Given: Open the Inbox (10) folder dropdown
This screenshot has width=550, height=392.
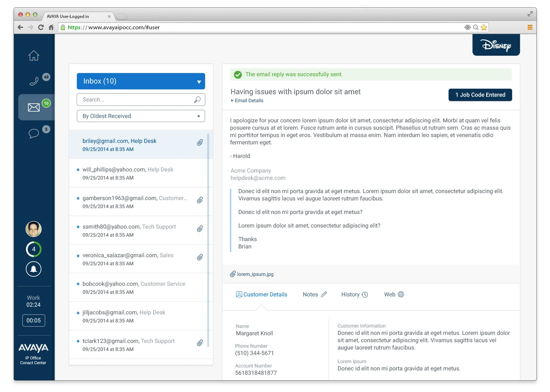Looking at the screenshot, I should (x=141, y=81).
